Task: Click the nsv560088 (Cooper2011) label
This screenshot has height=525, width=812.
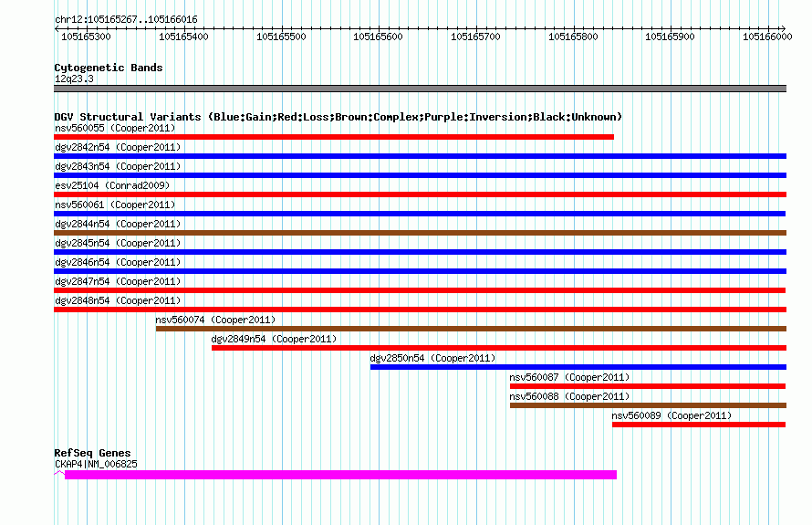Action: [x=569, y=396]
